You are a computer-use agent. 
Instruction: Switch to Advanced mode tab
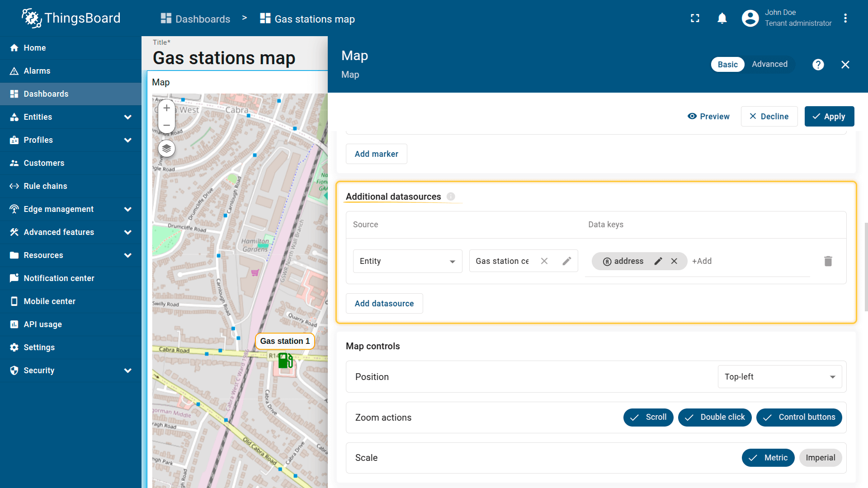769,64
